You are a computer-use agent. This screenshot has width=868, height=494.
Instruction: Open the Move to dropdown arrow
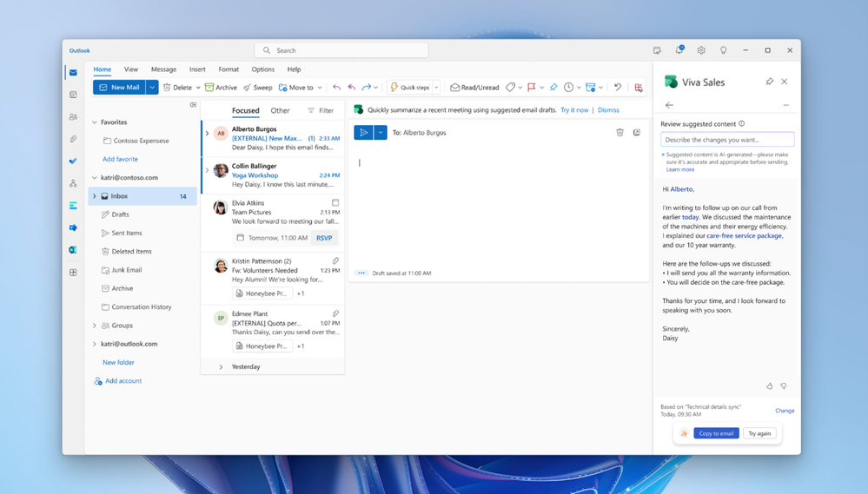320,88
